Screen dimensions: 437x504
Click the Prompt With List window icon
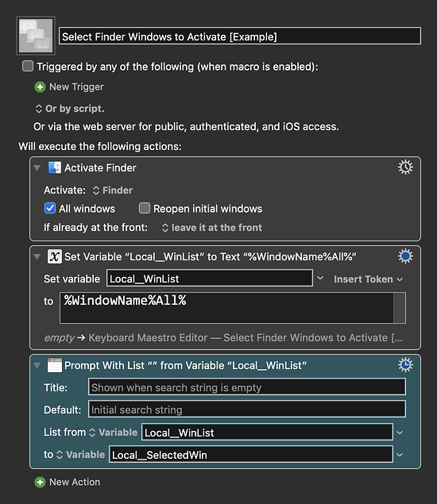54,365
